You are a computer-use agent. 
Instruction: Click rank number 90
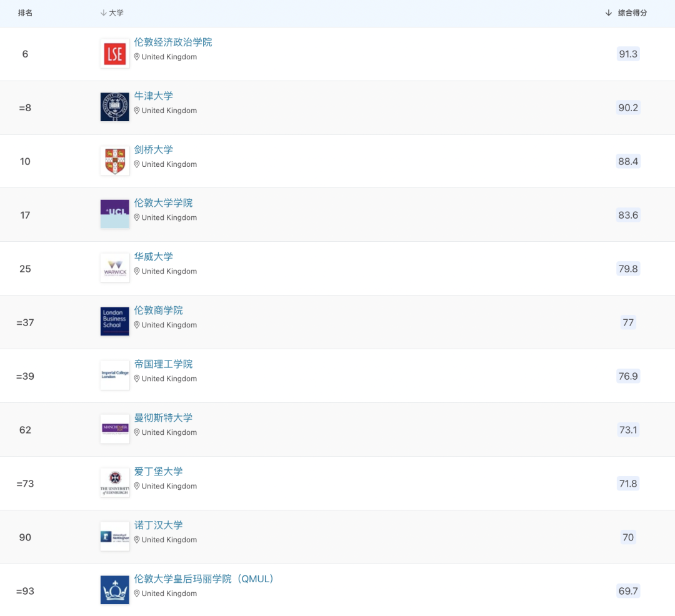25,537
